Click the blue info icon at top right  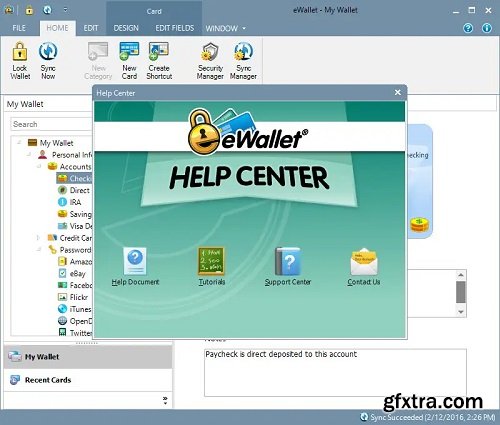[487, 28]
